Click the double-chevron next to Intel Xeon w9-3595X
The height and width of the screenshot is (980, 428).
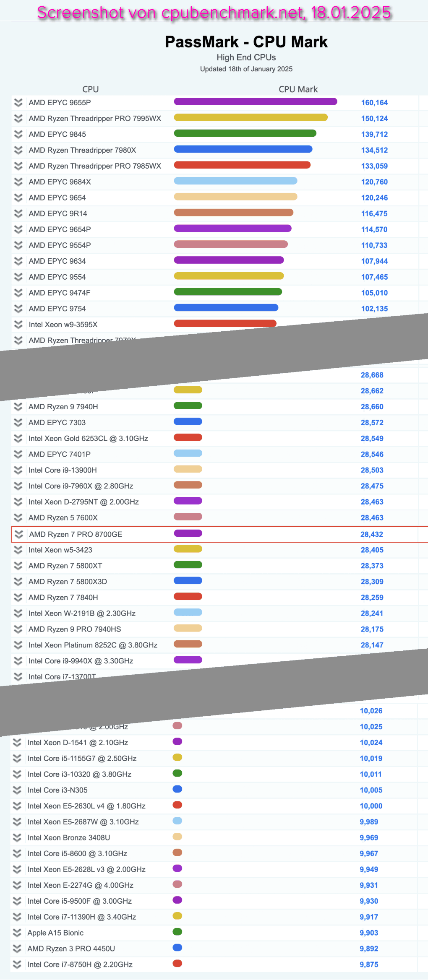pyautogui.click(x=18, y=325)
